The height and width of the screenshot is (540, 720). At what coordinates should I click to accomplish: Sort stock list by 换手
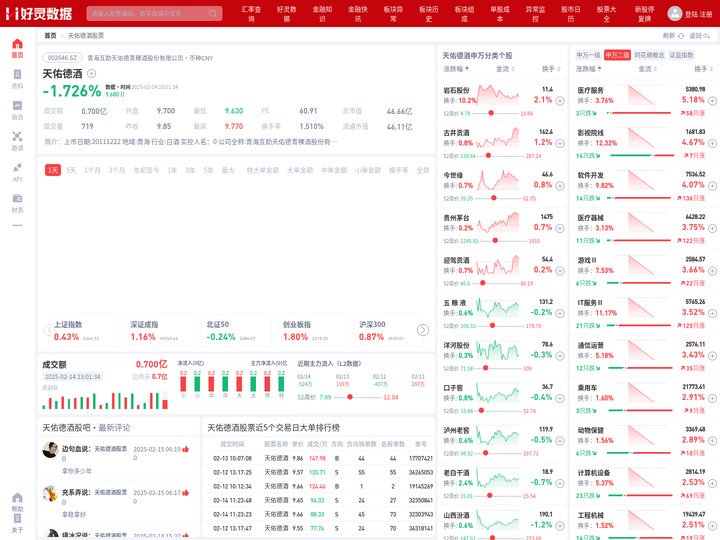pyautogui.click(x=551, y=69)
